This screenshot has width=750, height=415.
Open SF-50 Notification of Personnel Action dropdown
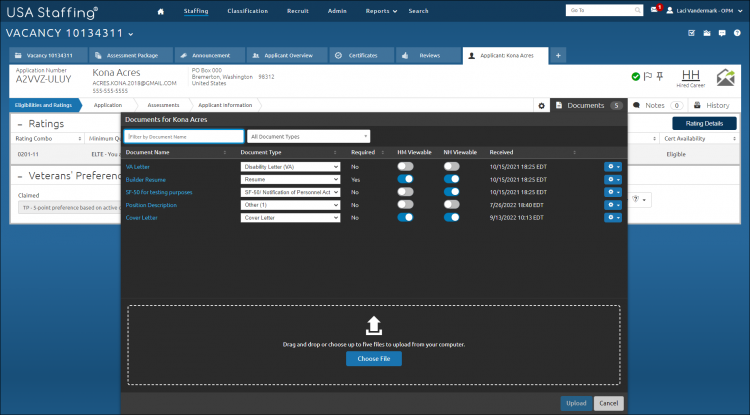[290, 192]
